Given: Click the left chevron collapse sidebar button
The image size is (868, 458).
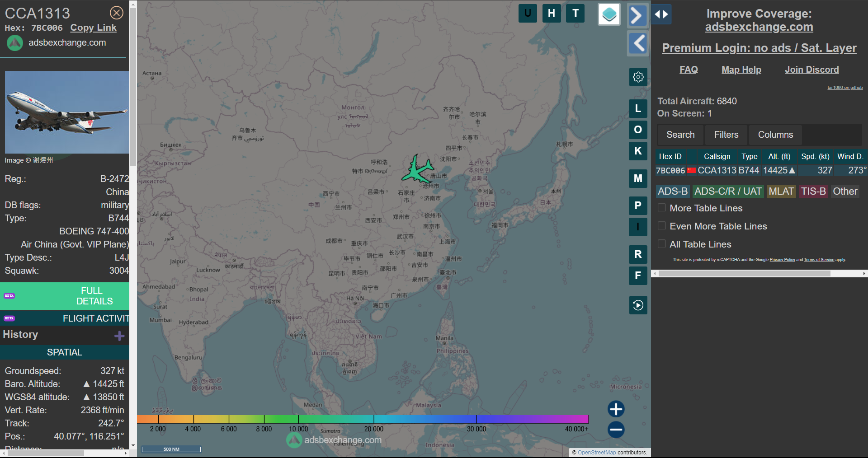Looking at the screenshot, I should (x=637, y=44).
